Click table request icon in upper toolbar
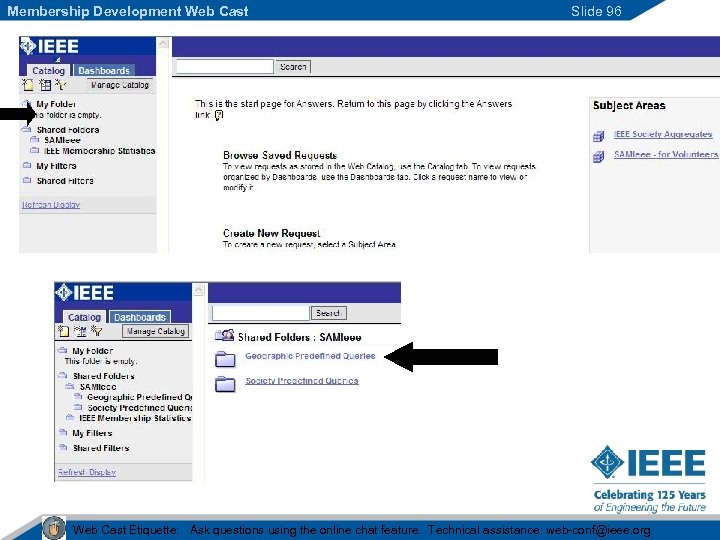The width and height of the screenshot is (720, 540). [45, 84]
